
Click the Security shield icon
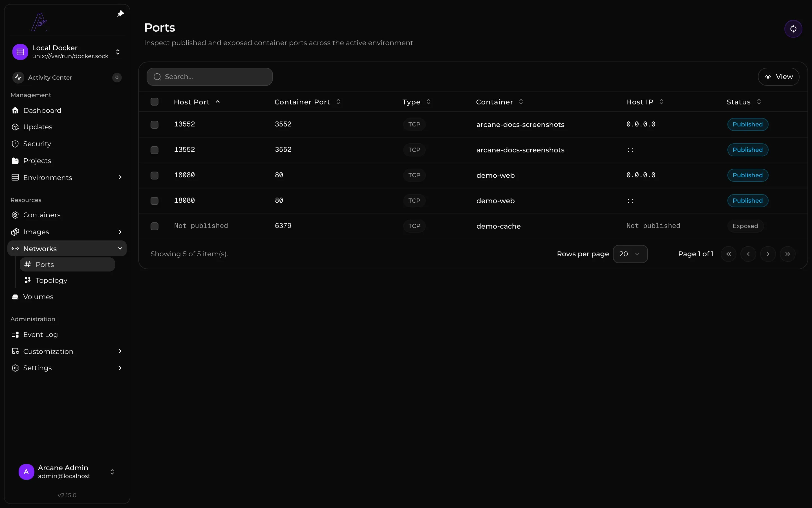(15, 144)
